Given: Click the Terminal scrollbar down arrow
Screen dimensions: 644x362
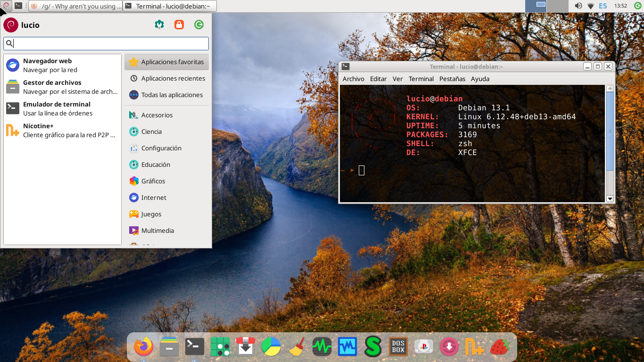Looking at the screenshot, I should (x=610, y=199).
